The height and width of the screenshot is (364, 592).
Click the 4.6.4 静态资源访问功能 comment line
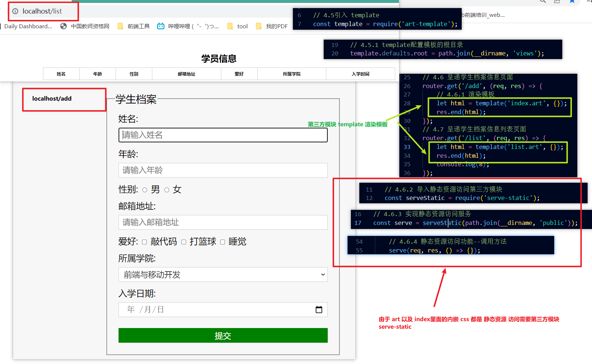(x=448, y=241)
